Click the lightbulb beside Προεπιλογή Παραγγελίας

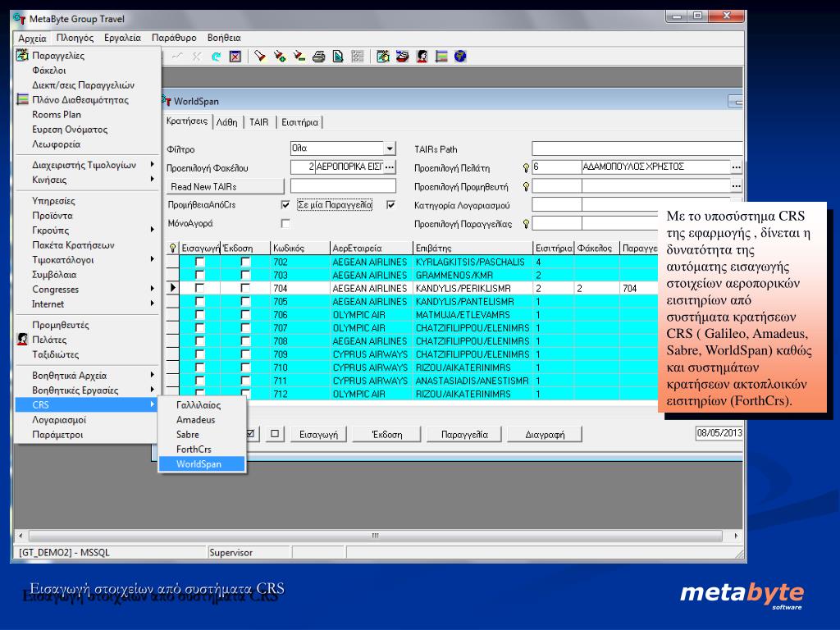[526, 224]
